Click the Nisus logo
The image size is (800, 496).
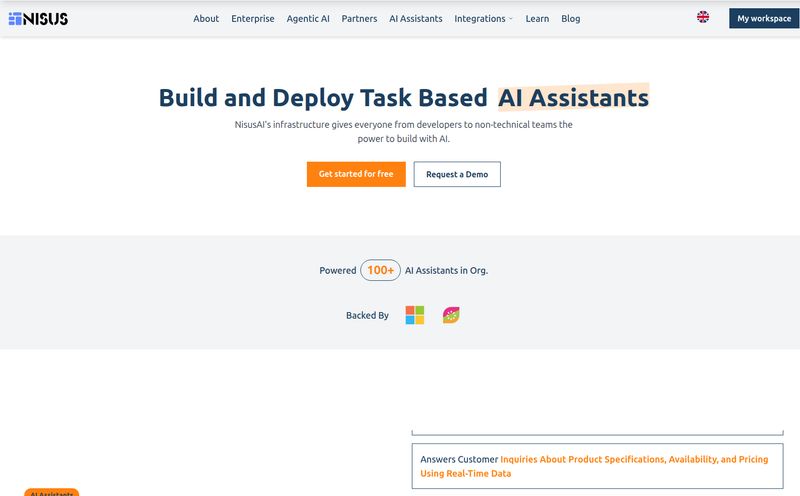(x=38, y=19)
